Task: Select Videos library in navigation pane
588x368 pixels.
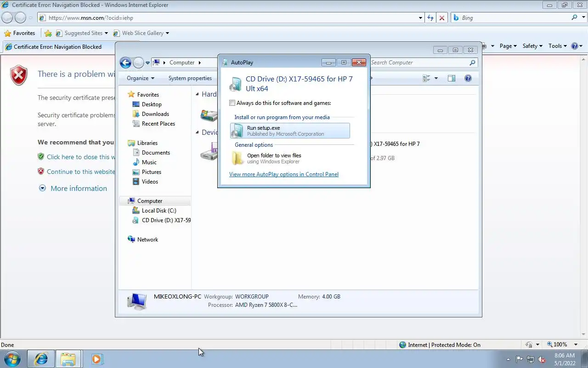Action: 150,182
